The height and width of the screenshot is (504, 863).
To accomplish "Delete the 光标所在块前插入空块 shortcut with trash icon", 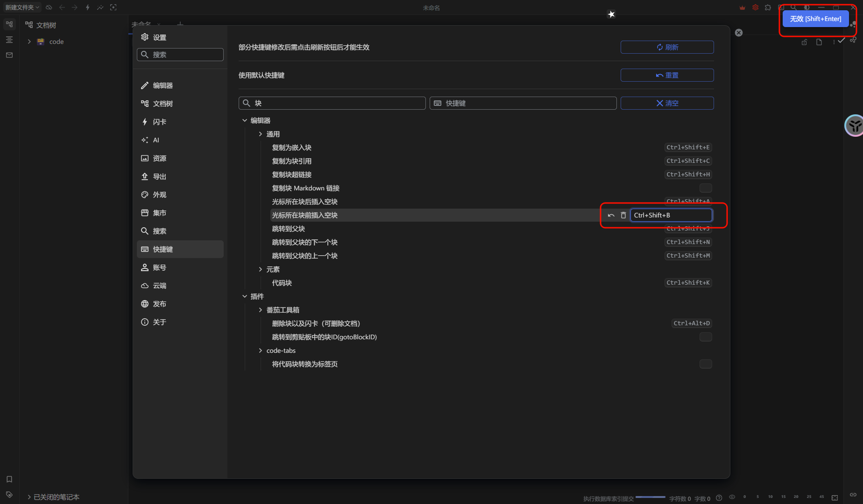I will (x=623, y=215).
